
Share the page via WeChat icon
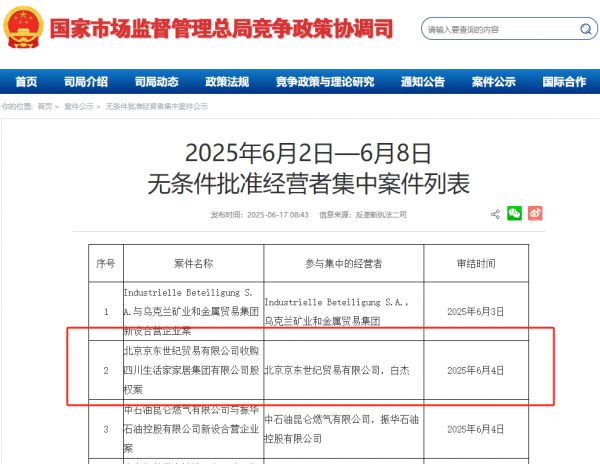tap(515, 213)
